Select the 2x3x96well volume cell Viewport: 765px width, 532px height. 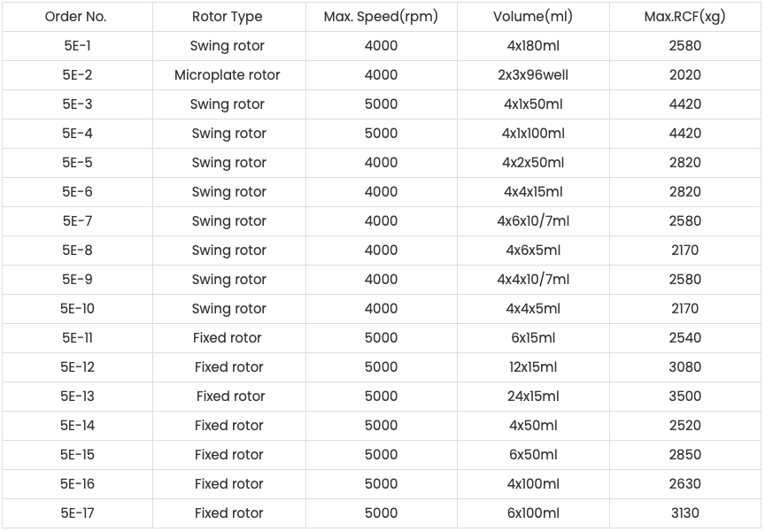pyautogui.click(x=533, y=75)
